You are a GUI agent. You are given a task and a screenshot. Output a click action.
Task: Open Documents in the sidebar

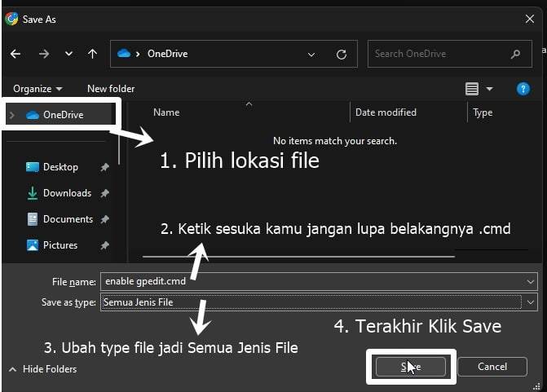[x=60, y=219]
